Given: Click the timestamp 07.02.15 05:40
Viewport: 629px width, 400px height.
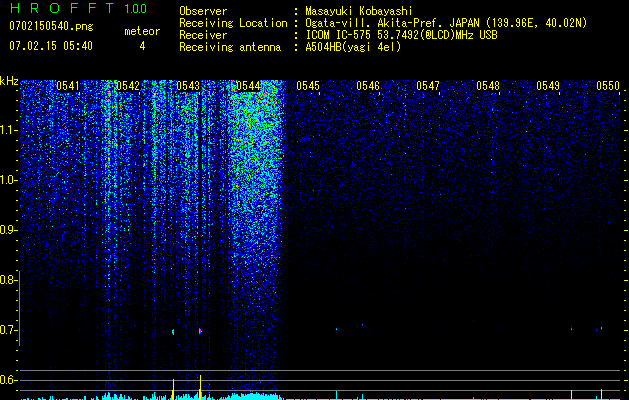Looking at the screenshot, I should point(51,46).
